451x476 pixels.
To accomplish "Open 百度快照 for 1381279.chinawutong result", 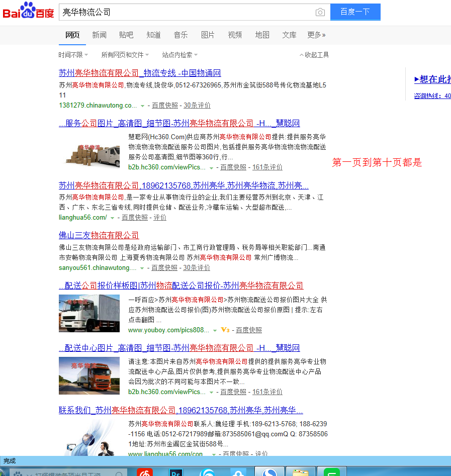I will point(164,106).
